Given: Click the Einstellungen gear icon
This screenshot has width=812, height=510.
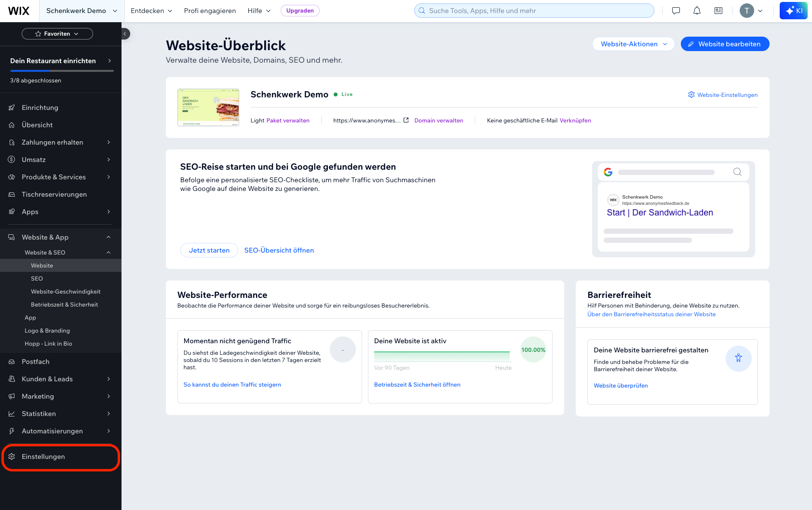Looking at the screenshot, I should (12, 456).
